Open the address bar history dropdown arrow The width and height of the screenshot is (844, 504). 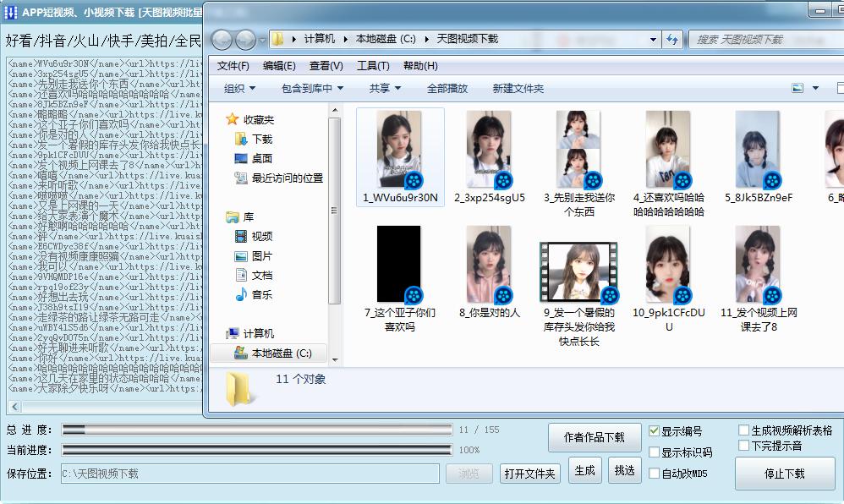pyautogui.click(x=653, y=39)
